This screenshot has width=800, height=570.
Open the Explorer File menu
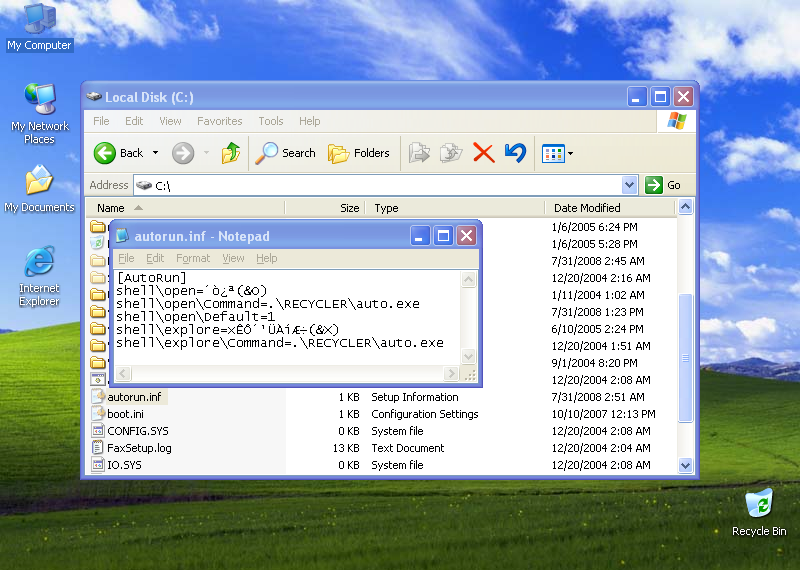coord(101,121)
